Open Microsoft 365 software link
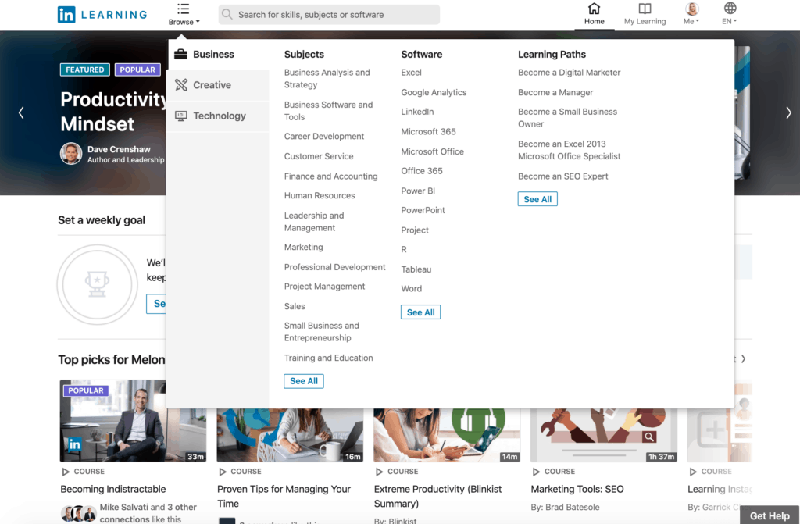Screen dimensions: 800x524 pos(428,132)
